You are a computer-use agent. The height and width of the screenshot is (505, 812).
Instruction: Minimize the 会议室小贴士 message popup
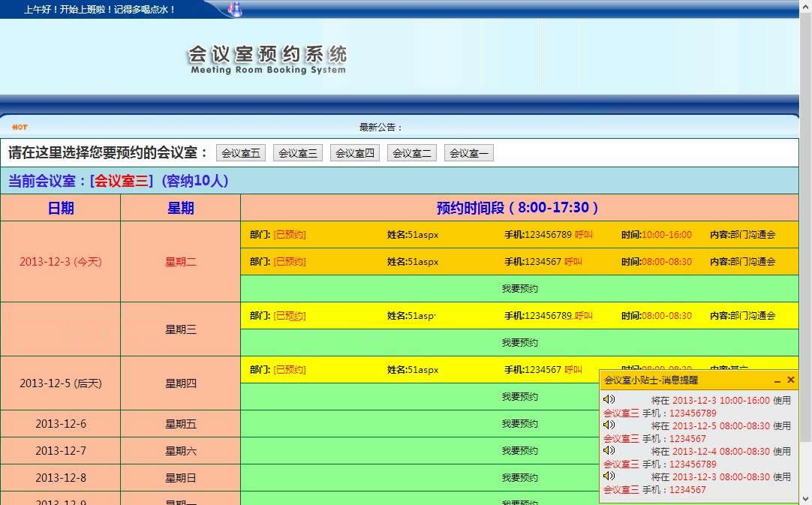point(777,380)
